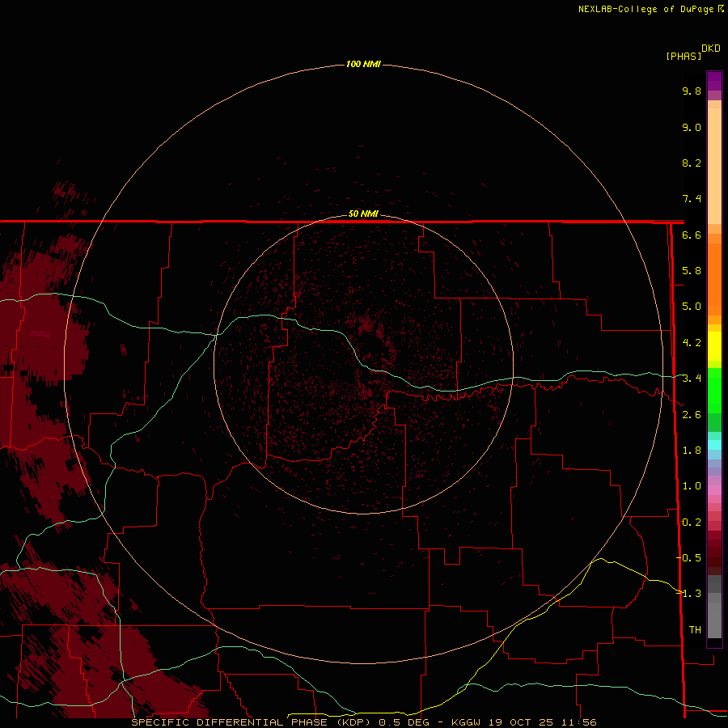The width and height of the screenshot is (728, 728).
Task: Click the 0.2 scale label
Action: (x=692, y=523)
